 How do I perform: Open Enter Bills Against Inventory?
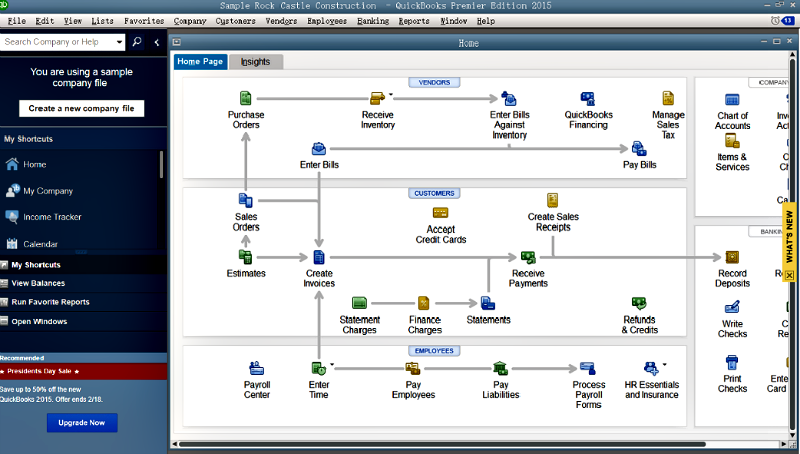tap(509, 98)
